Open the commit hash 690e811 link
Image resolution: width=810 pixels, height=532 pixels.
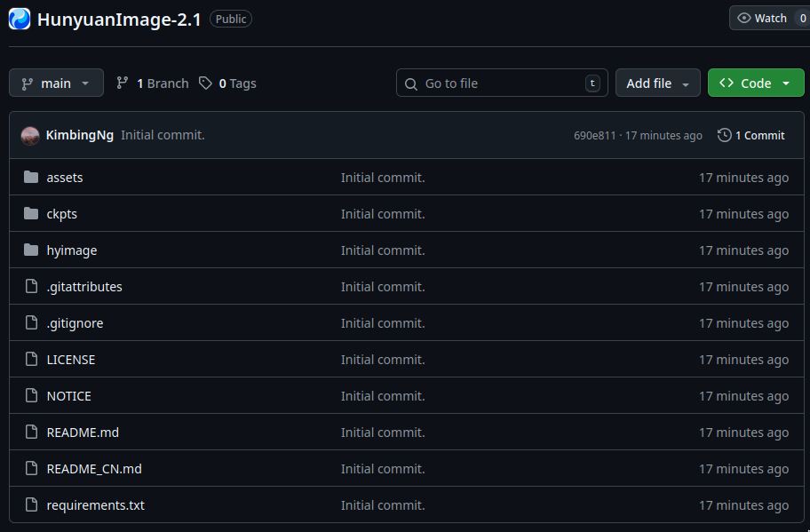594,135
